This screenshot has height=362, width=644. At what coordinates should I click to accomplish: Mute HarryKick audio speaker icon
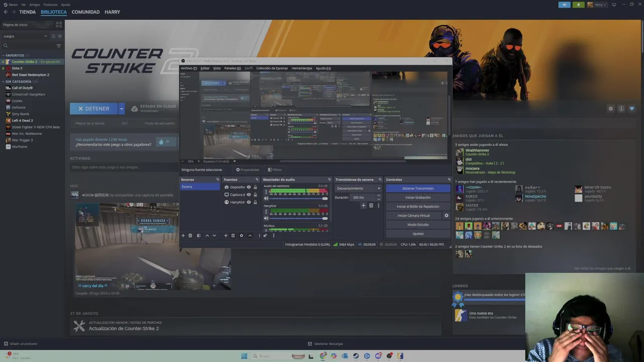[266, 218]
